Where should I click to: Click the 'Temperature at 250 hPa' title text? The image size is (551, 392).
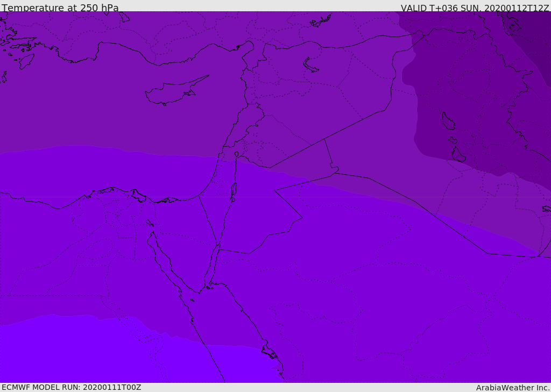pos(60,8)
